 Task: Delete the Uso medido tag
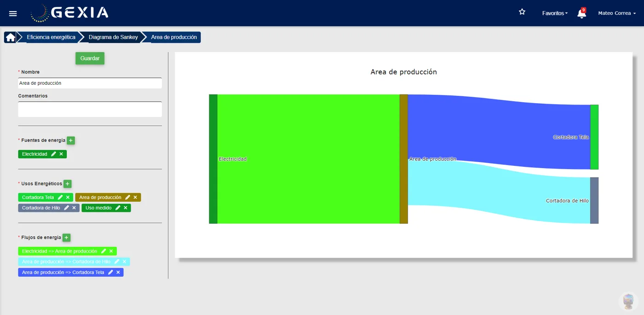click(126, 208)
